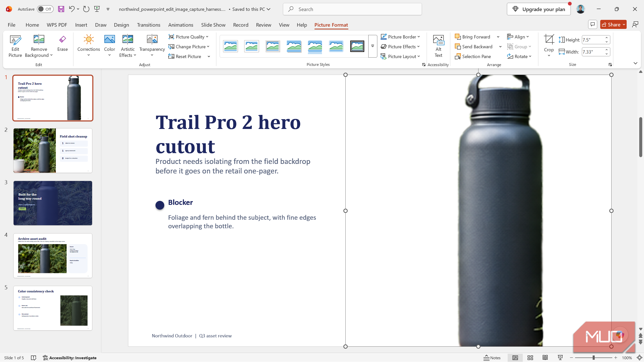644x362 pixels.
Task: Open the Transparency options
Action: (152, 46)
